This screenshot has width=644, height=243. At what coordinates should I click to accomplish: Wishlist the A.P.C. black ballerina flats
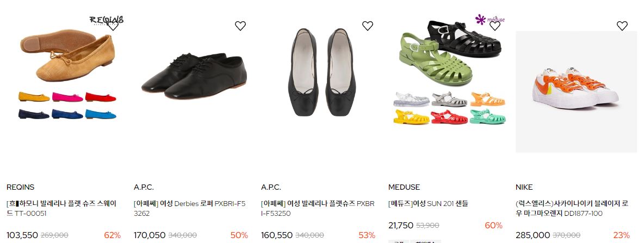coord(368,26)
